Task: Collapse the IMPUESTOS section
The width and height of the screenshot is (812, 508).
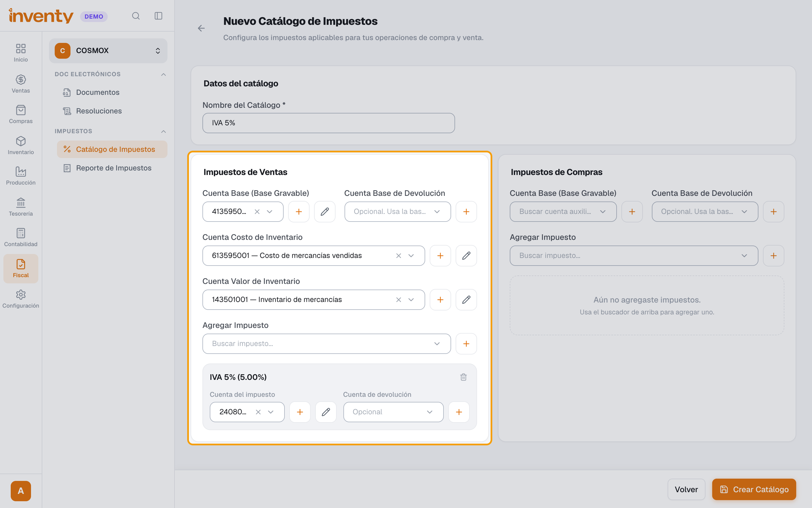Action: tap(164, 131)
